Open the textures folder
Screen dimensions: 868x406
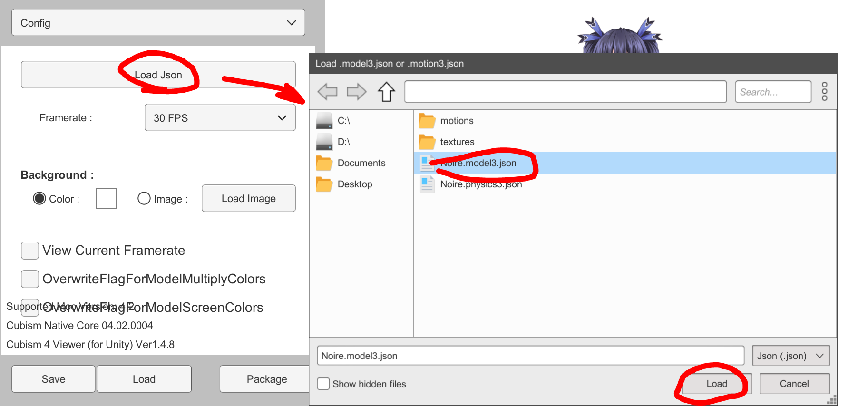[x=625, y=142]
